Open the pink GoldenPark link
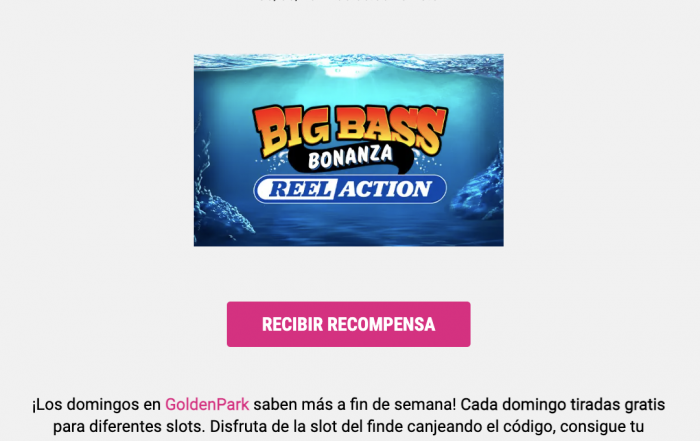This screenshot has height=441, width=700. click(x=207, y=404)
